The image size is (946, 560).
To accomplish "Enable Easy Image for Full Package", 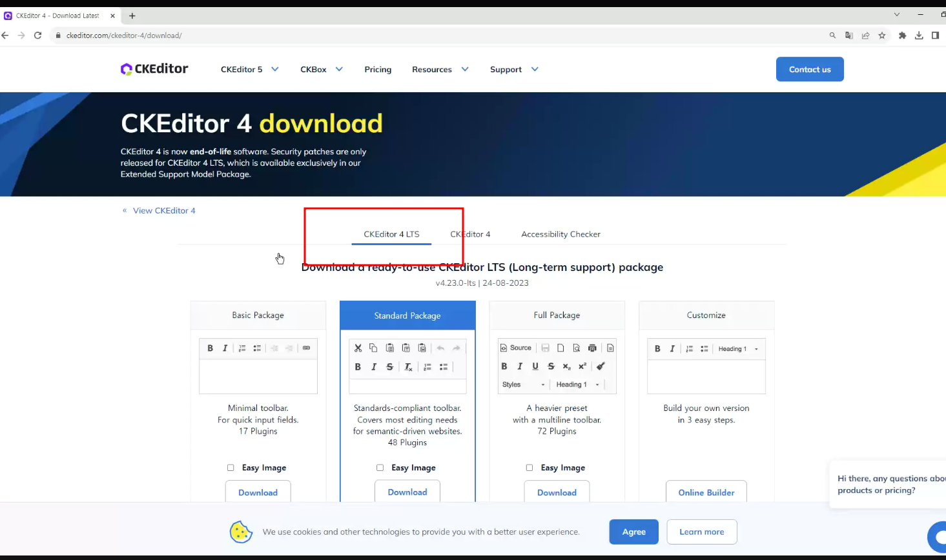I will coord(530,468).
